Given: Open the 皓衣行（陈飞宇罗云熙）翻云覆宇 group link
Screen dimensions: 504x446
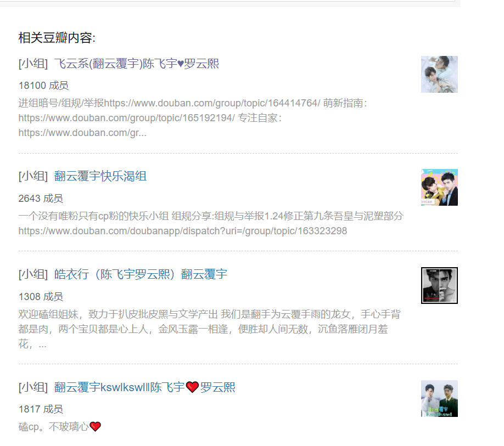Looking at the screenshot, I should (141, 274).
